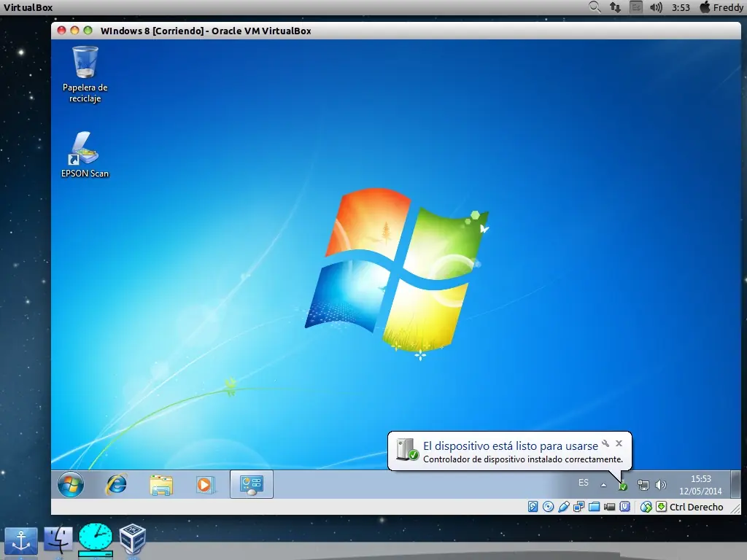Click the ES language indicator in tray
Image resolution: width=747 pixels, height=560 pixels.
[584, 483]
